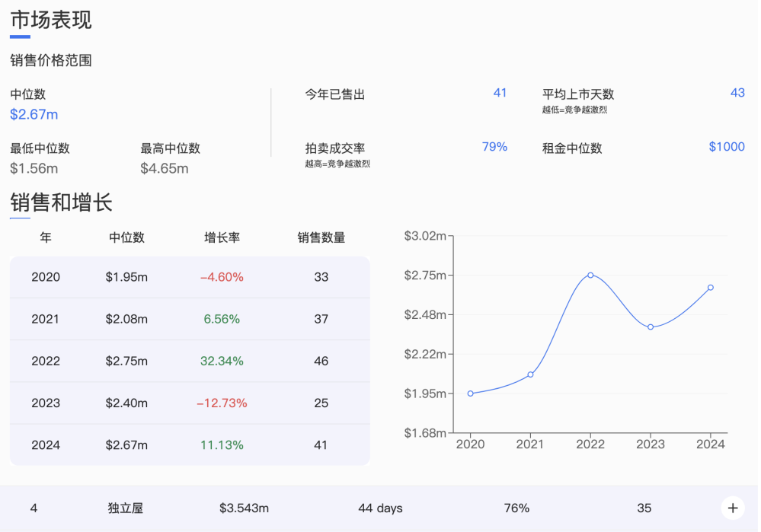
Task: Click the 增长率 column header
Action: tap(222, 237)
